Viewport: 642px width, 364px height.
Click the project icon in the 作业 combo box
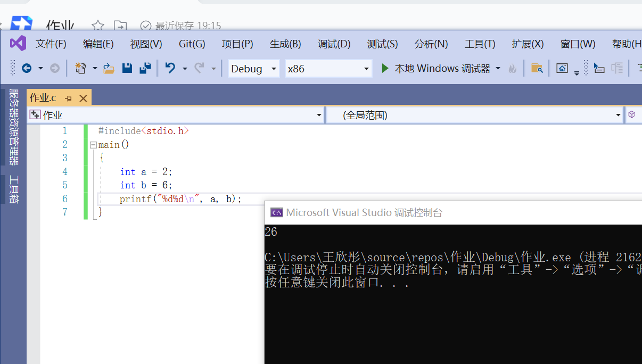35,115
